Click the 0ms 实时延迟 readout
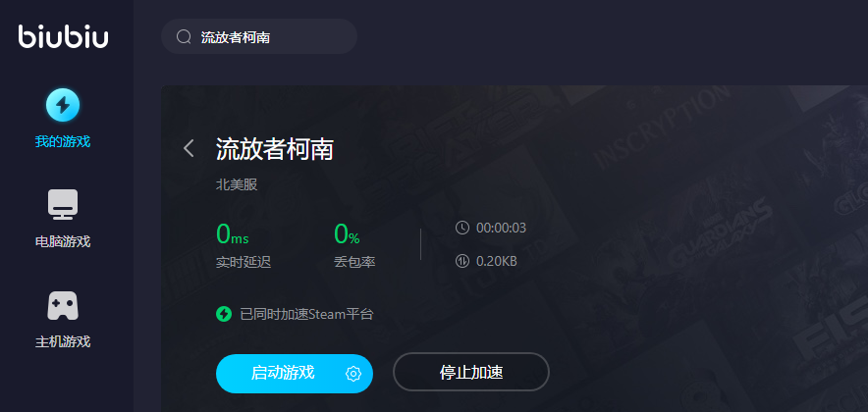 coord(244,245)
